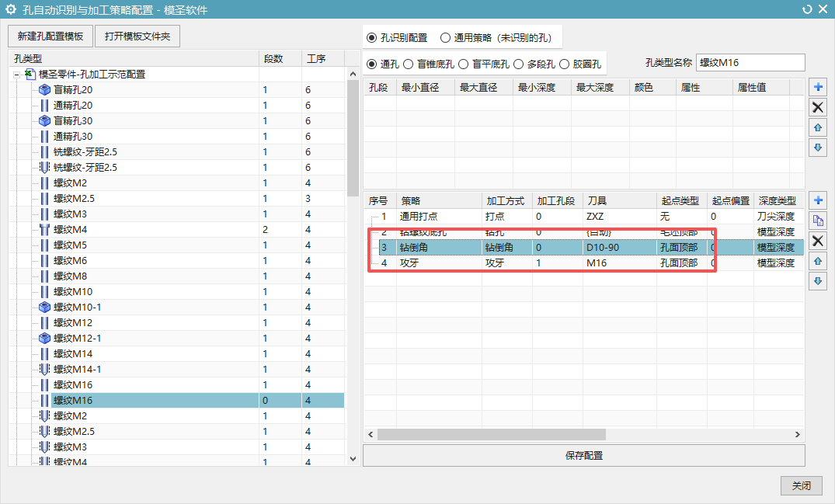Click the 刀具 column header

click(620, 200)
